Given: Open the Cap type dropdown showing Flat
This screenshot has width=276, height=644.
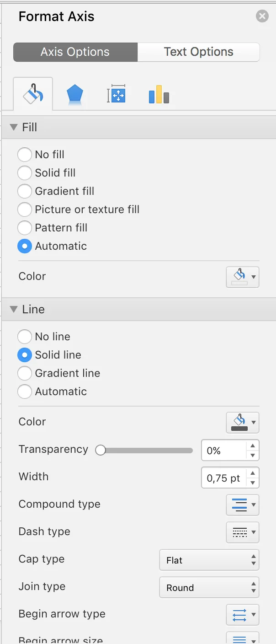Looking at the screenshot, I should coord(209,560).
